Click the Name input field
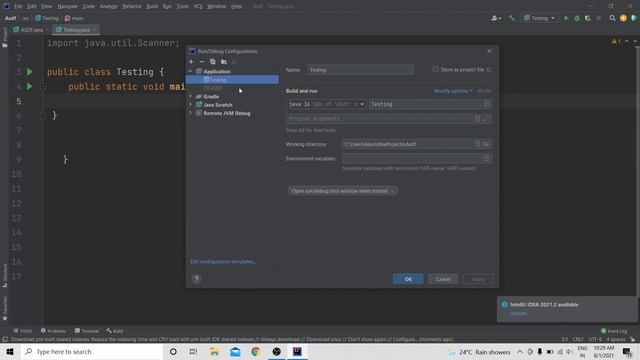 (360, 70)
